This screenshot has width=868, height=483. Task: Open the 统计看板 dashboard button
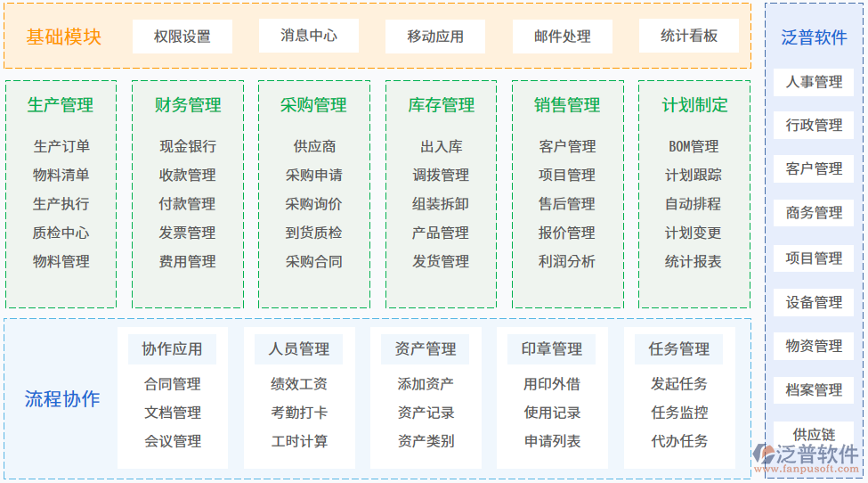click(x=689, y=36)
